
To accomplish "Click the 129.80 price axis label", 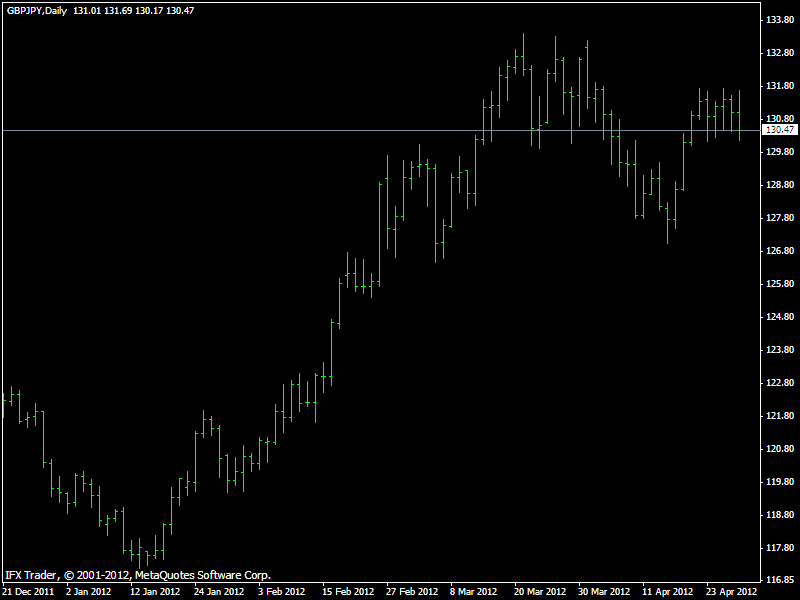I will [780, 152].
